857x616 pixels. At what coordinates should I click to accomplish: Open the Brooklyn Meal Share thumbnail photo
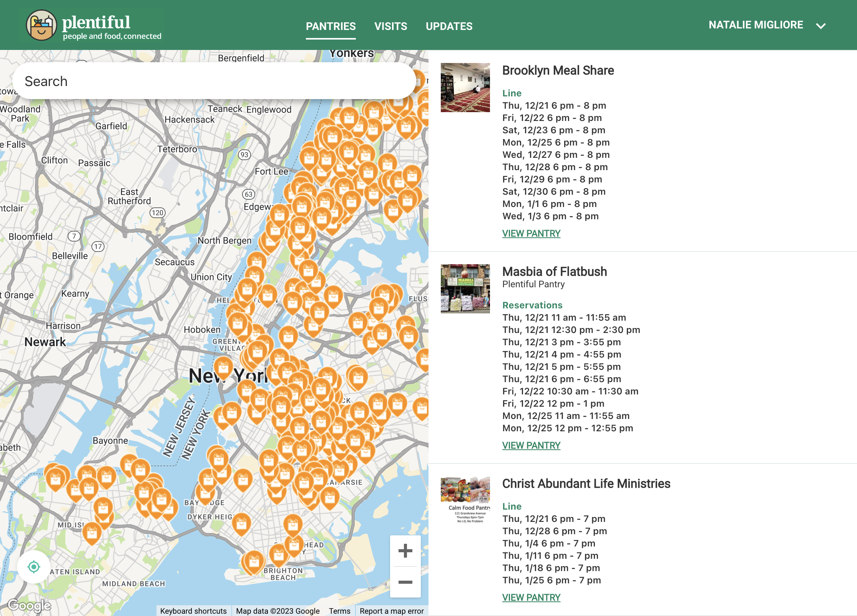pos(465,88)
